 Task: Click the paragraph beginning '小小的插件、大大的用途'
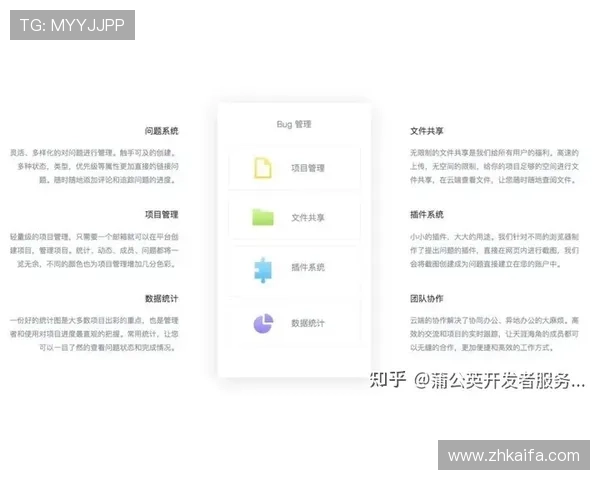coord(494,250)
